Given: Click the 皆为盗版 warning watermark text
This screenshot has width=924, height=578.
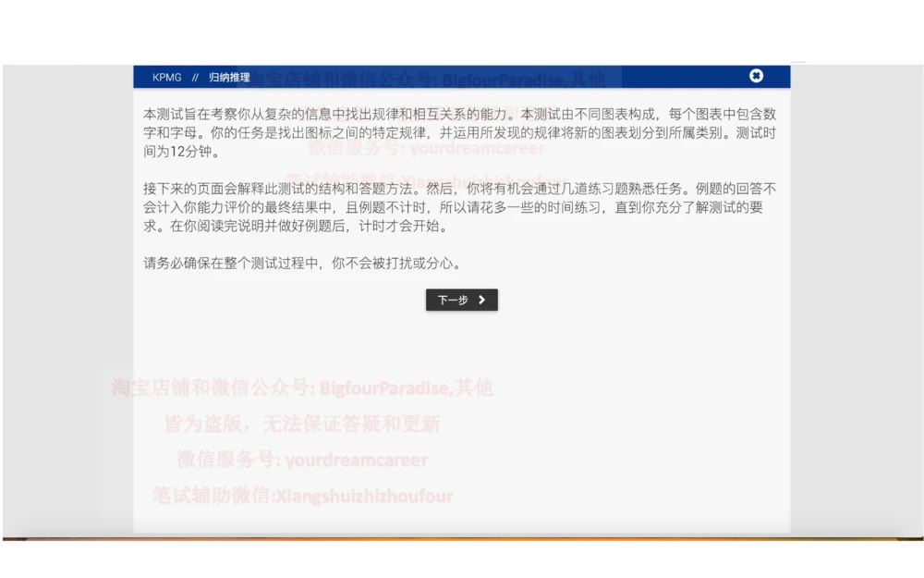Looking at the screenshot, I should point(298,424).
